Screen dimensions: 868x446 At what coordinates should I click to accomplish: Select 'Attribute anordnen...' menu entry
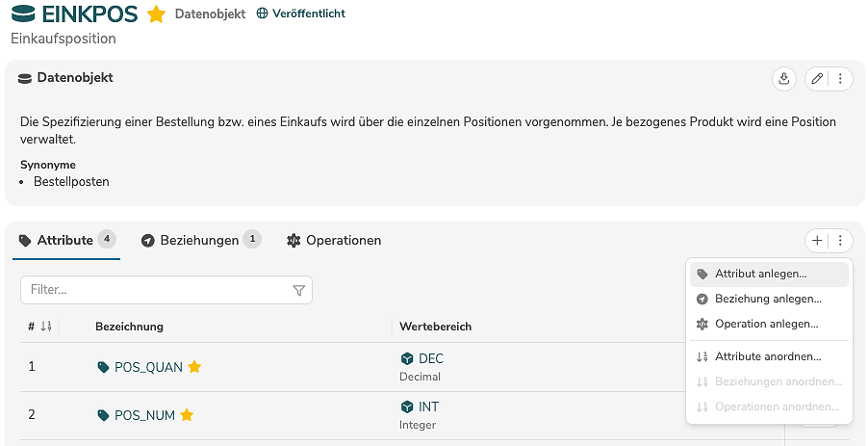coord(767,356)
